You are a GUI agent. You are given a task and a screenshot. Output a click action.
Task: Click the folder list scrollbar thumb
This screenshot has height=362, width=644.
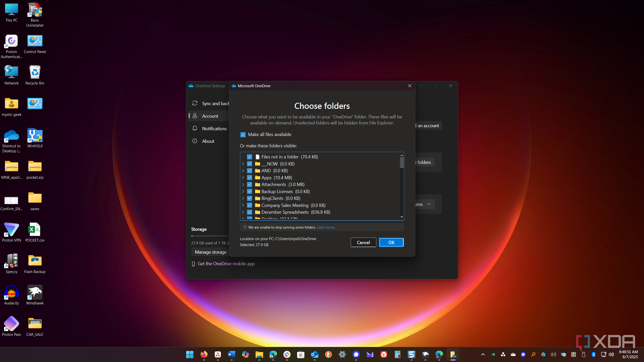tap(402, 163)
